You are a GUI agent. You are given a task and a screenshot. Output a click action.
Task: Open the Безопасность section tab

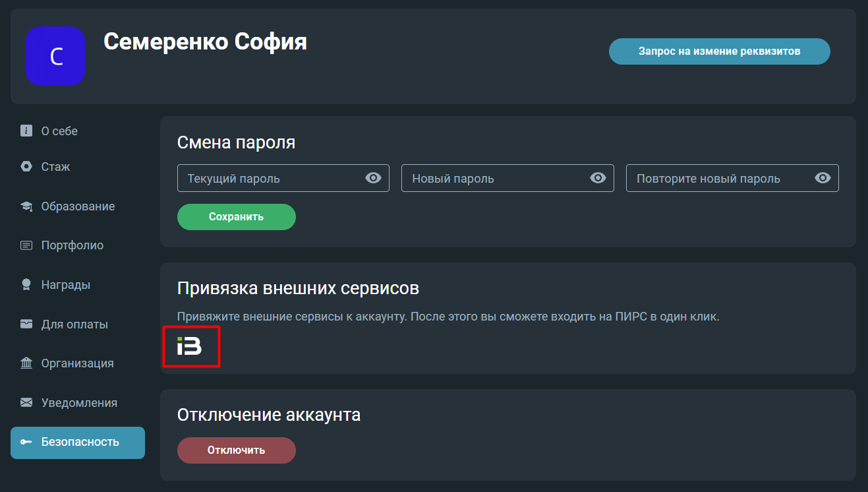tap(78, 443)
